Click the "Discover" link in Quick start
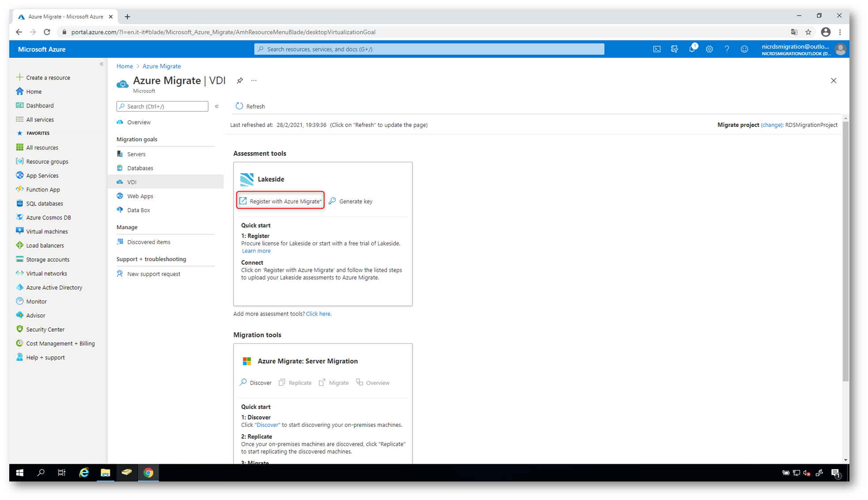 tap(267, 425)
